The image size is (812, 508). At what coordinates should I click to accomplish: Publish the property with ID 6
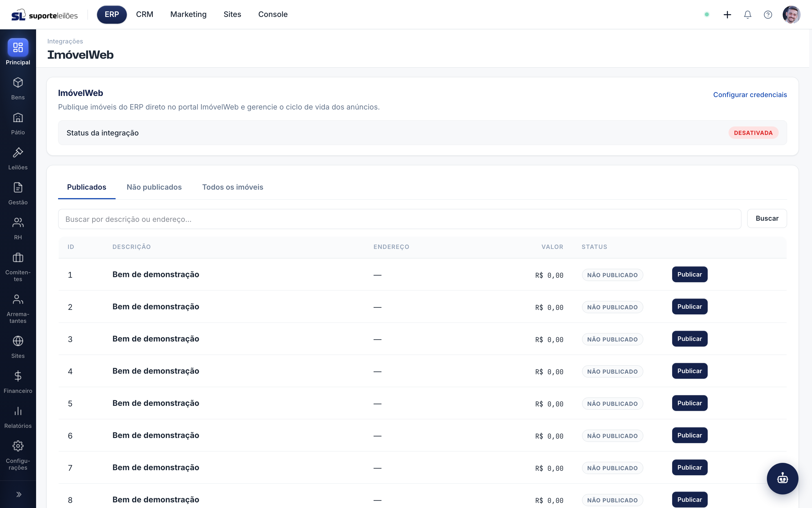pyautogui.click(x=690, y=435)
